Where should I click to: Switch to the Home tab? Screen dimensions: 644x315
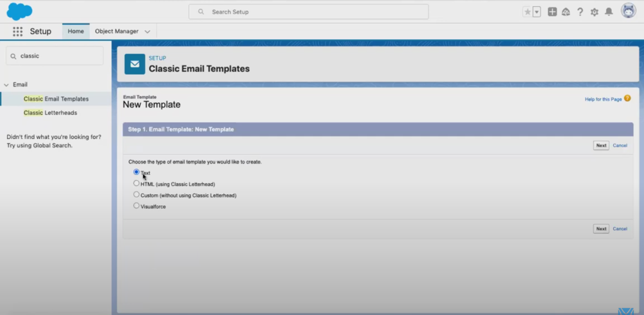[x=75, y=31]
